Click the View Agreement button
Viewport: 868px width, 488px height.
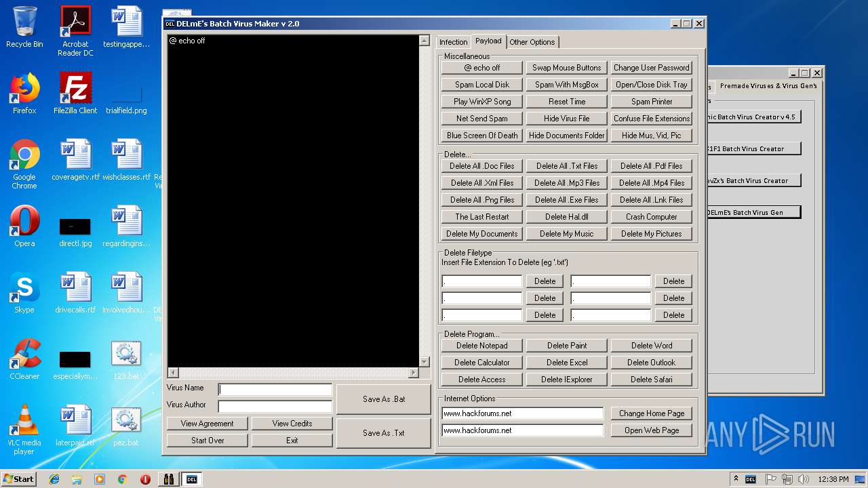point(208,424)
